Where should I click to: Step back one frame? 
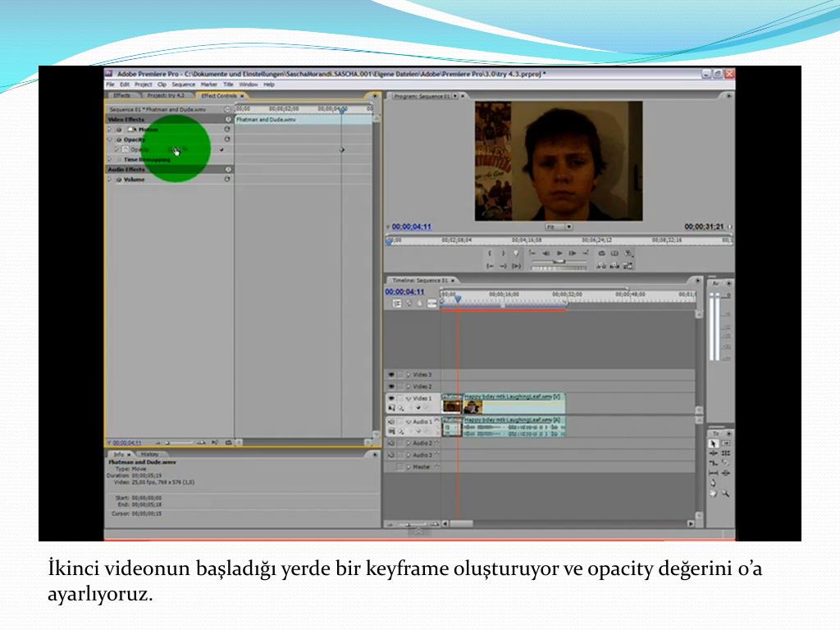pyautogui.click(x=546, y=253)
